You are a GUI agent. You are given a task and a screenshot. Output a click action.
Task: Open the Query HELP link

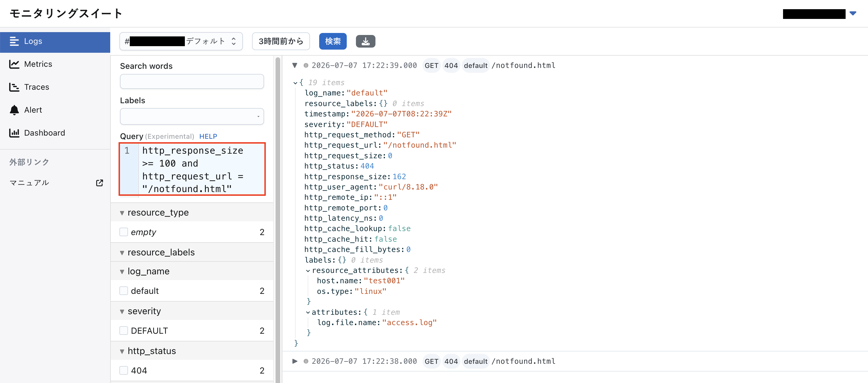coord(208,136)
